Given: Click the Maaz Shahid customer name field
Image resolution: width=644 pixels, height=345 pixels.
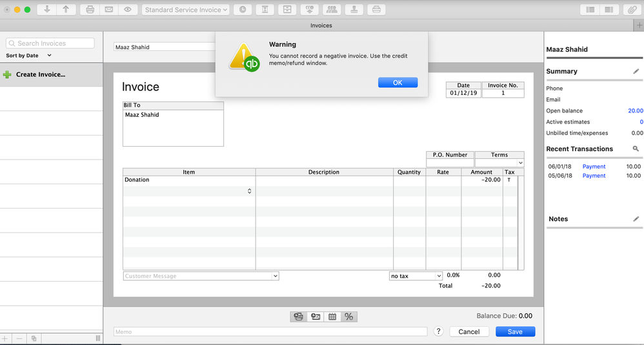Looking at the screenshot, I should [x=165, y=47].
